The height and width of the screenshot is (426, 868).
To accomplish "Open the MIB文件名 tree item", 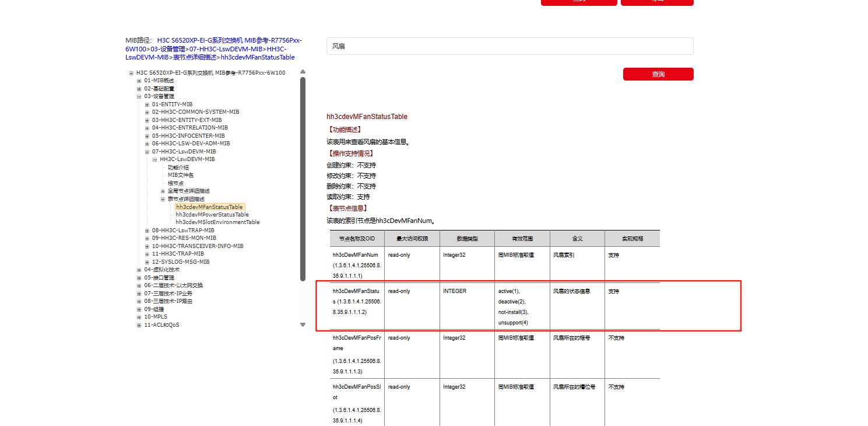I will [181, 175].
